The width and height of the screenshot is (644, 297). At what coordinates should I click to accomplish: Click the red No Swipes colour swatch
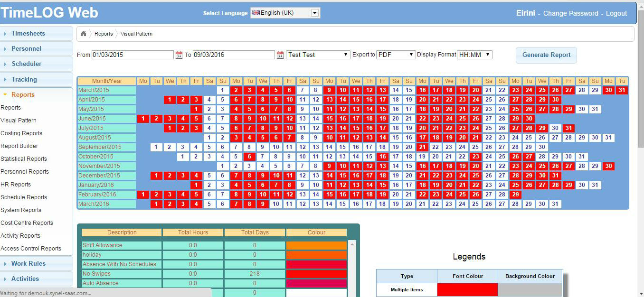click(316, 274)
